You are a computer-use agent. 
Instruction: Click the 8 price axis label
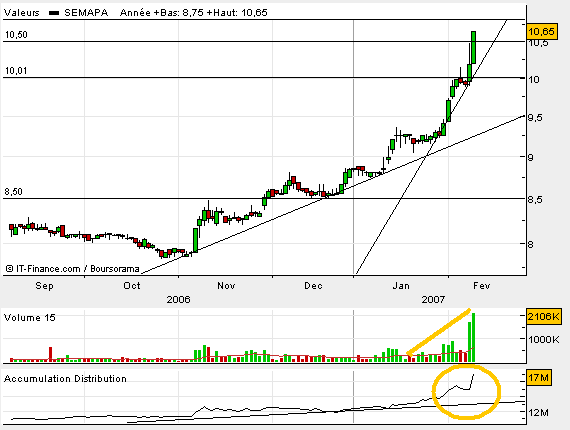[x=531, y=244]
